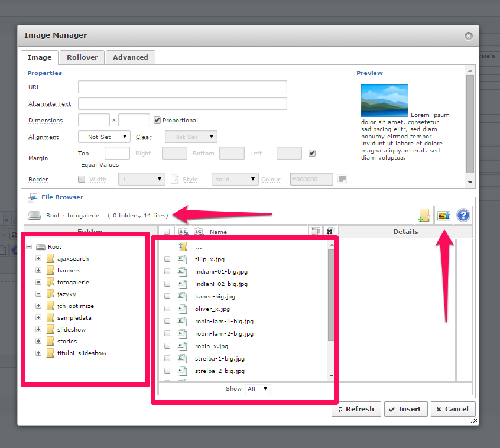
Task: Enable the Border checkbox
Action: click(82, 179)
